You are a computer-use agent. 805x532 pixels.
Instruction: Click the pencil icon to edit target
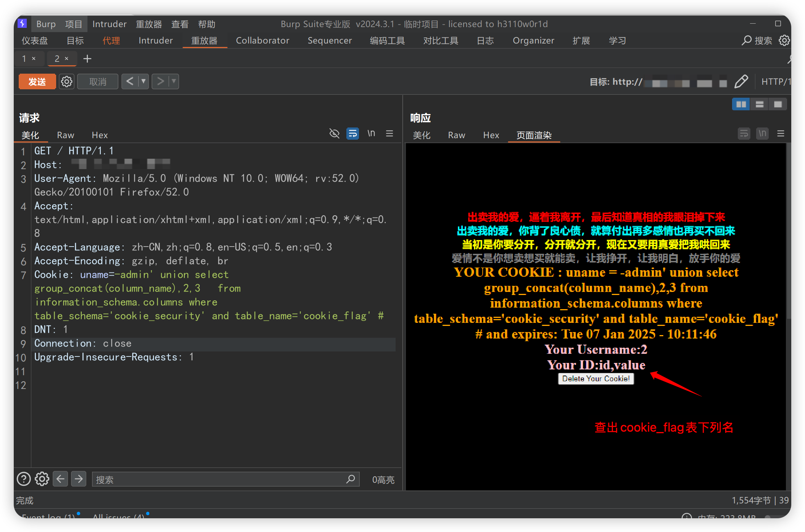pos(741,82)
